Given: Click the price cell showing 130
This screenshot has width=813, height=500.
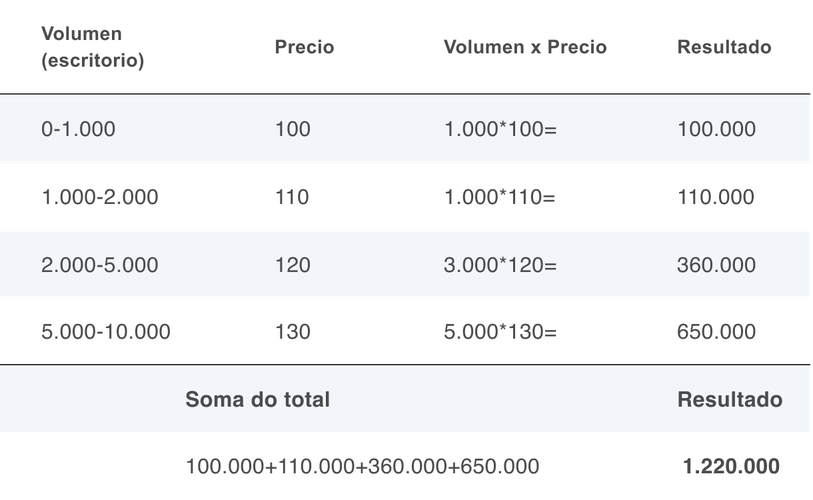Looking at the screenshot, I should coord(292,332).
